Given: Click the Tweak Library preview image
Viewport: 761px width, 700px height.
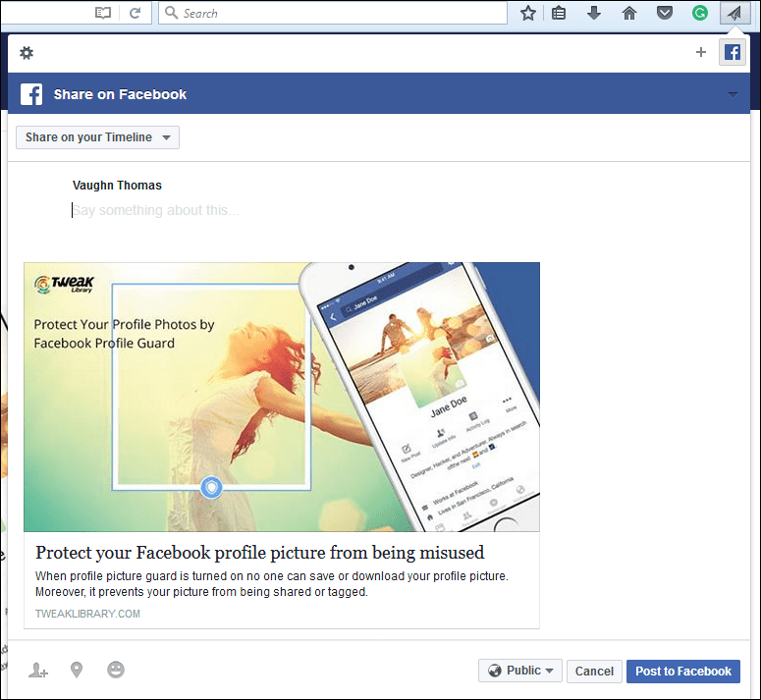Looking at the screenshot, I should pyautogui.click(x=282, y=397).
